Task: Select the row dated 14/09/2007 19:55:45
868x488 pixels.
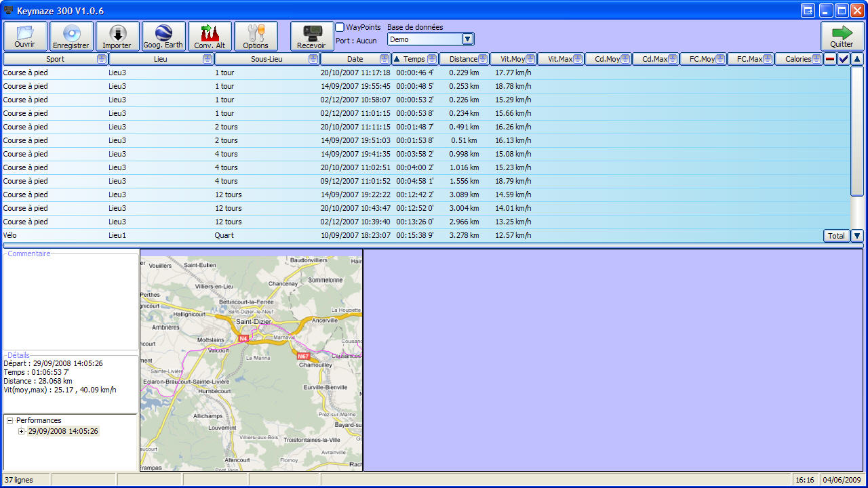Action: pos(426,86)
